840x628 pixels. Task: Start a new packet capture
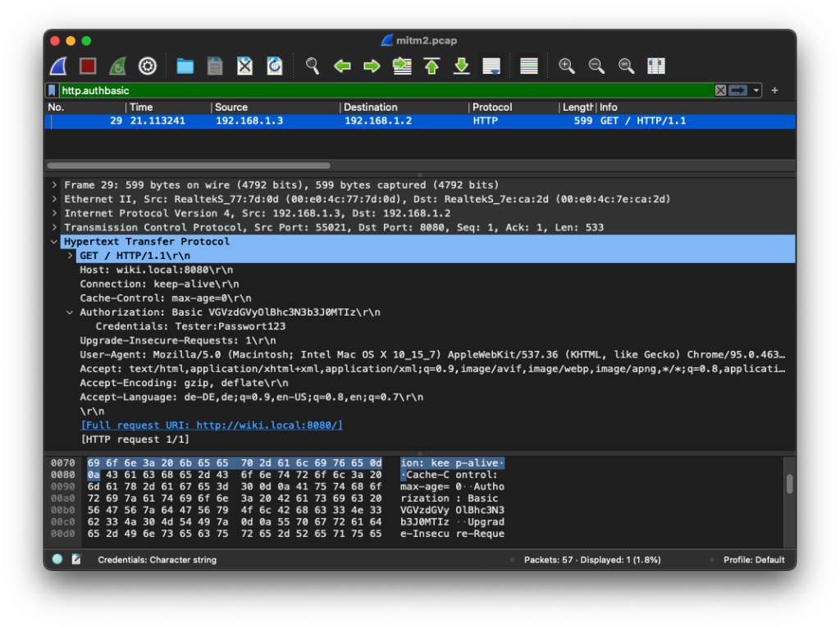(x=57, y=66)
